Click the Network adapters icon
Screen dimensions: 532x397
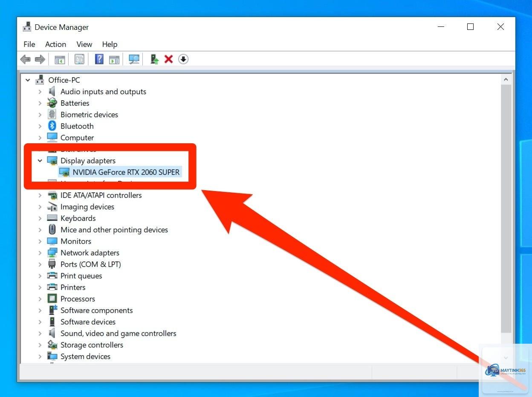click(x=52, y=252)
